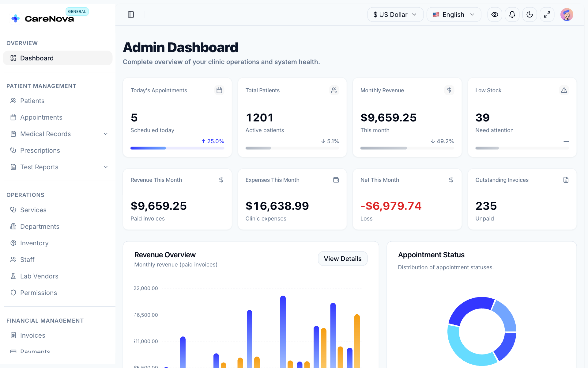588x368 pixels.
Task: Open the user avatar profile menu
Action: (x=567, y=14)
